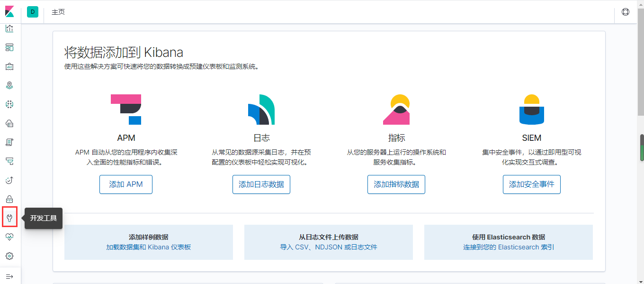Open Machine Learning in the sidebar

point(9,104)
